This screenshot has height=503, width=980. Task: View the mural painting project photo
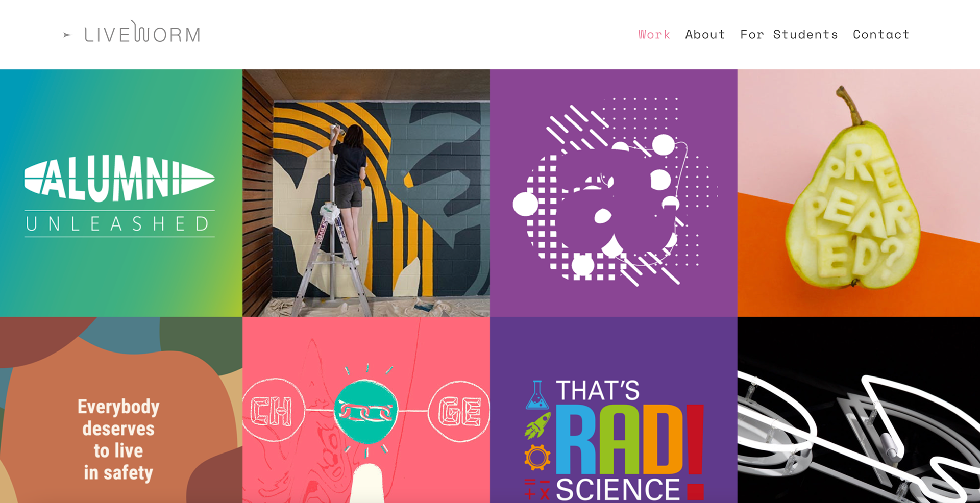tap(366, 193)
